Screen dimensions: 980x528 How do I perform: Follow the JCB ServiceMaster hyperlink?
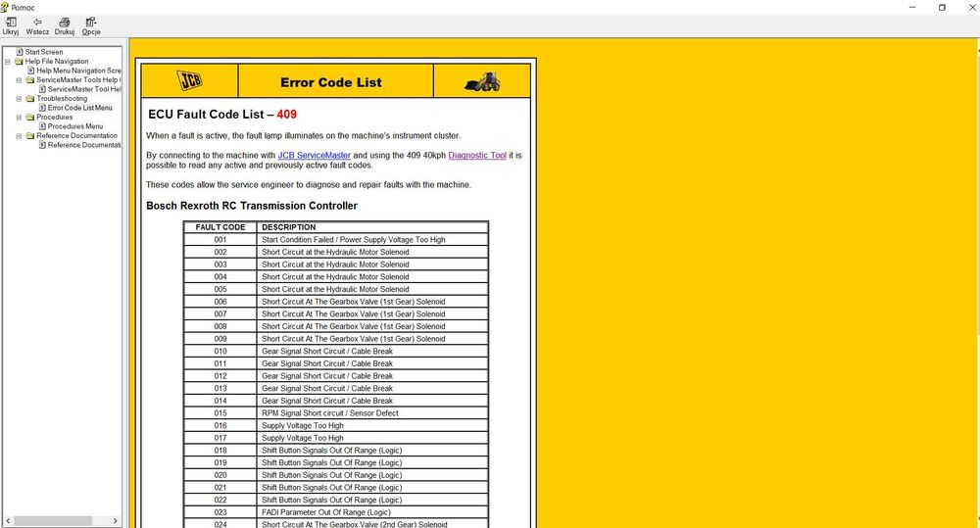click(x=315, y=155)
